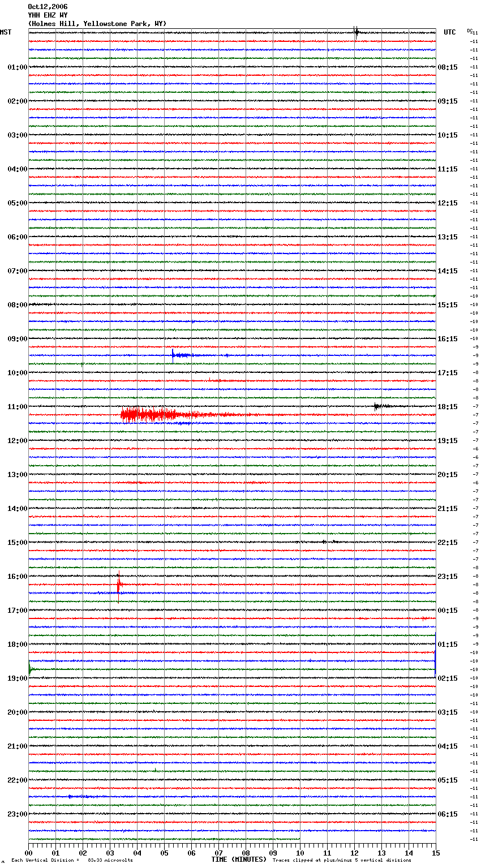Click the Oct12,2006 date header
Image resolution: width=481 pixels, height=868 pixels.
click(x=48, y=7)
